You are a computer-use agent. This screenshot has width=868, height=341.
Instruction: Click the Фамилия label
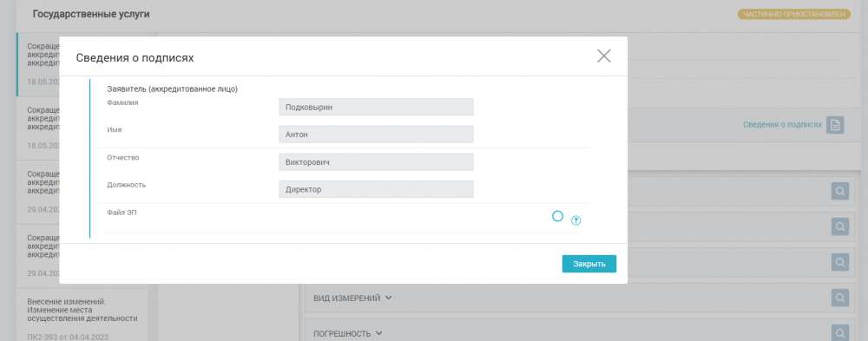tap(122, 102)
